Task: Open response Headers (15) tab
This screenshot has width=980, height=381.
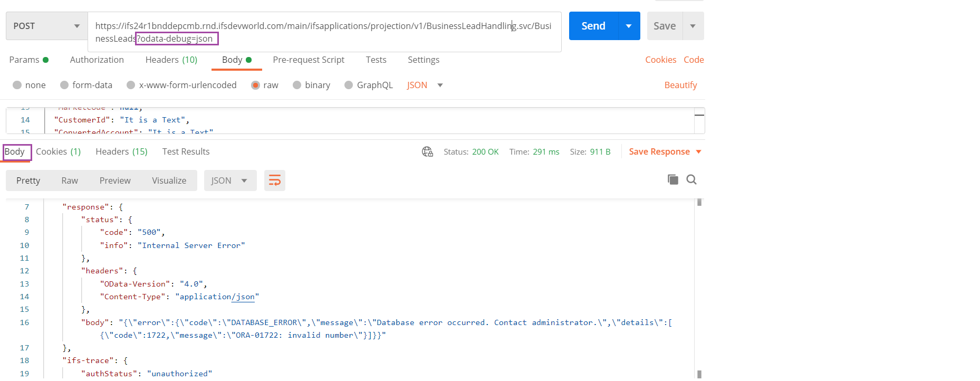Action: (121, 152)
